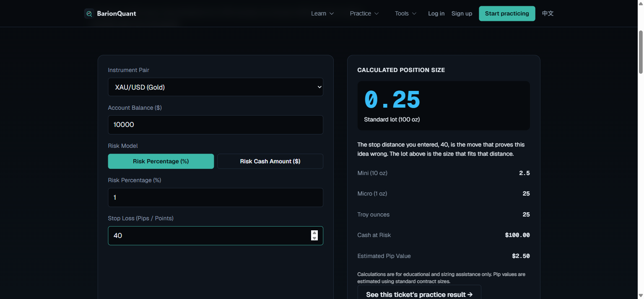Click the Standard lot (100 oz) label

coord(392,119)
